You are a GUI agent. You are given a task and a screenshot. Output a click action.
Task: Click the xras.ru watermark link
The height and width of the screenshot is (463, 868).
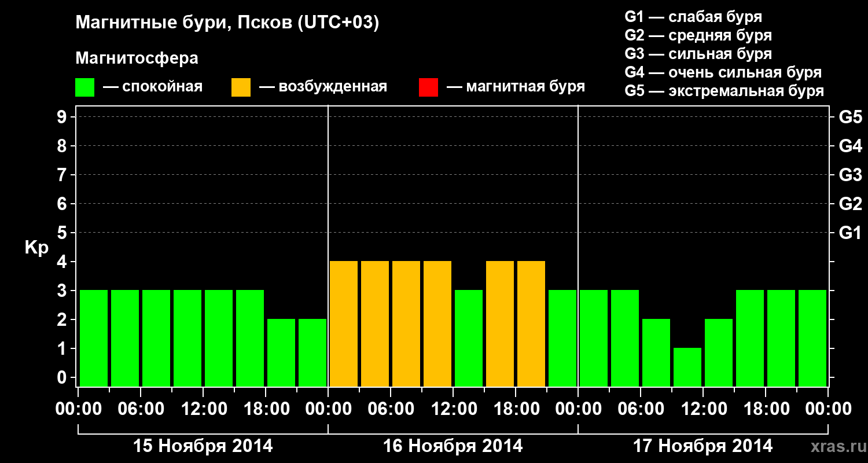coord(836,446)
